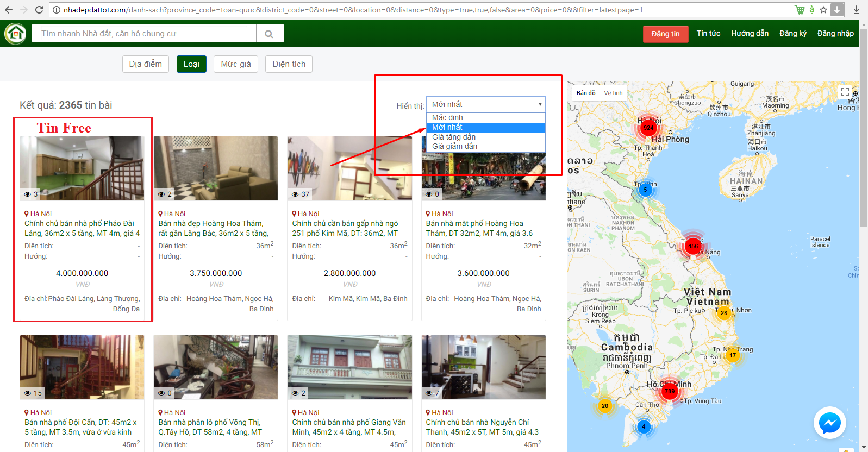This screenshot has width=868, height=452.
Task: Open the shopping cart extension icon
Action: click(800, 10)
